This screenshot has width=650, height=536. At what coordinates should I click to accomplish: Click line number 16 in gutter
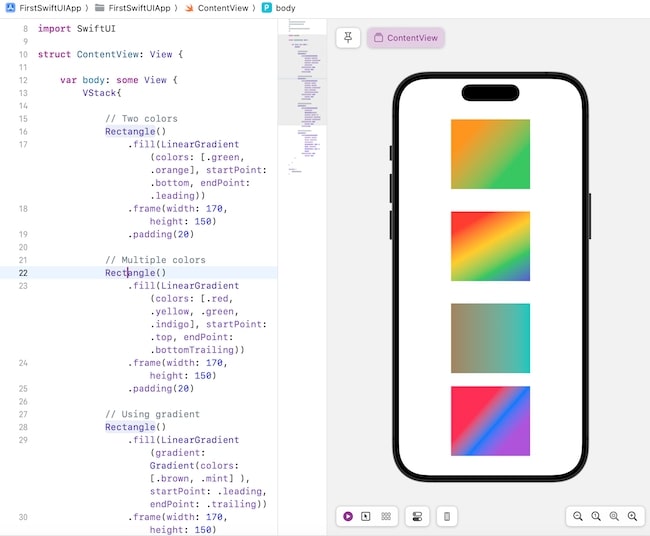(x=23, y=131)
